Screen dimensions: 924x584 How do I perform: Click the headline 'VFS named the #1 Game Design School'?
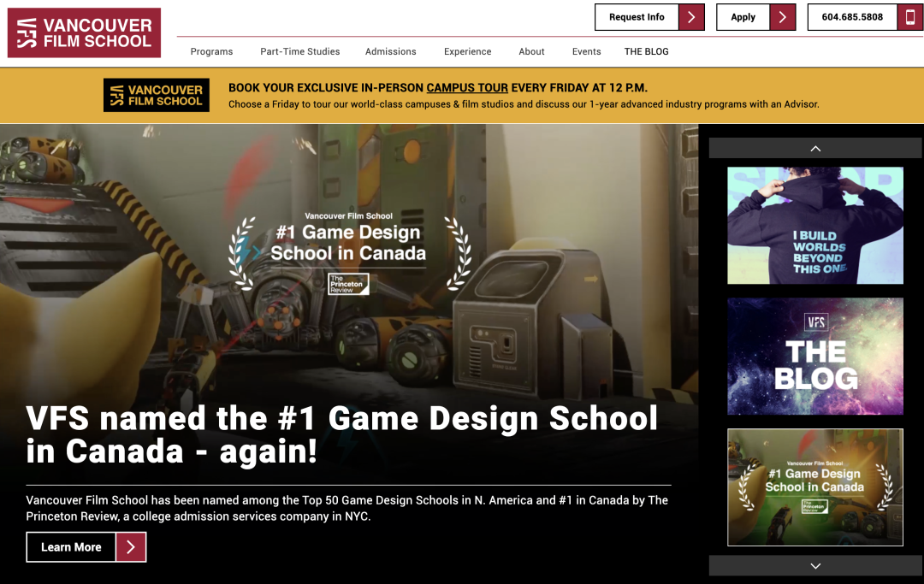341,434
